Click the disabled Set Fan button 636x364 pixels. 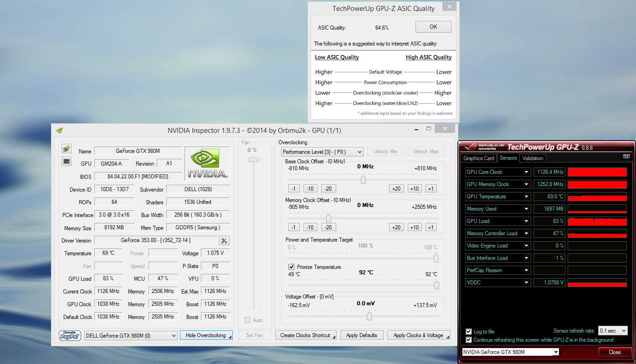[x=254, y=335]
